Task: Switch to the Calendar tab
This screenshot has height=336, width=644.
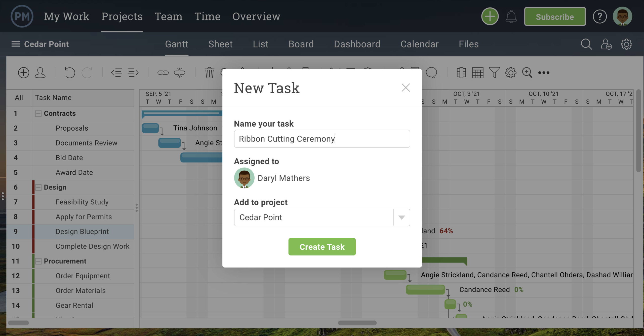Action: pos(420,44)
